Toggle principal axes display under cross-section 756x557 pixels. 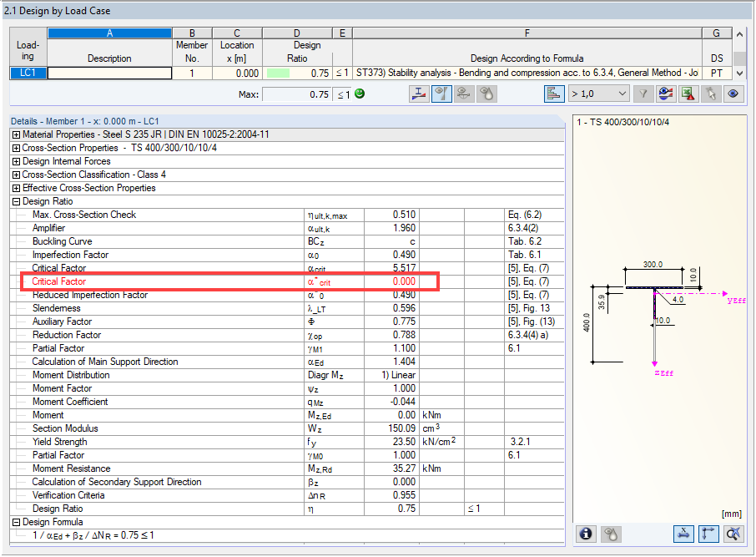point(708,534)
